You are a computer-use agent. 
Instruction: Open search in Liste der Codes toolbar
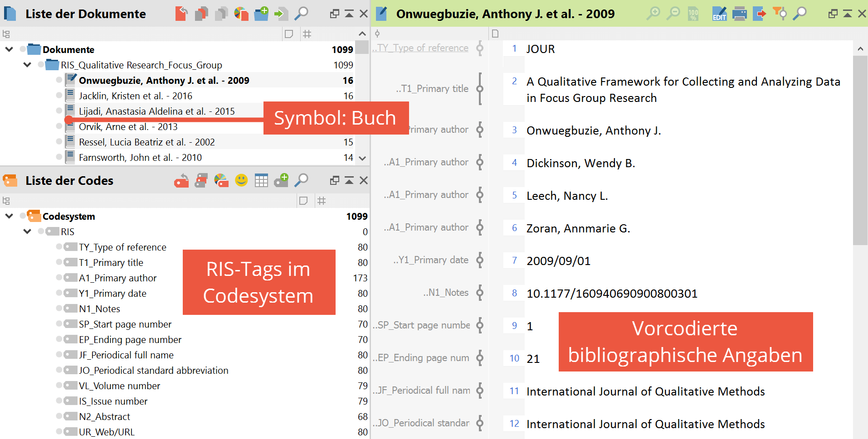click(x=301, y=180)
